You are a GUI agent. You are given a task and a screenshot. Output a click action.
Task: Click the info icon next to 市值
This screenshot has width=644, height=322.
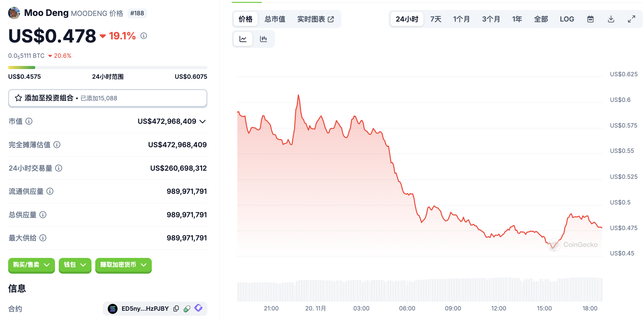click(x=29, y=121)
